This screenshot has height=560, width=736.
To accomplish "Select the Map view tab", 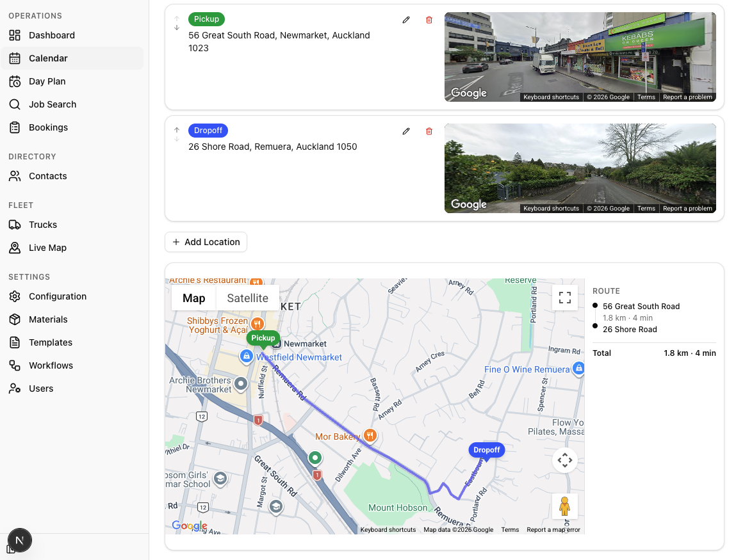I will pyautogui.click(x=194, y=298).
